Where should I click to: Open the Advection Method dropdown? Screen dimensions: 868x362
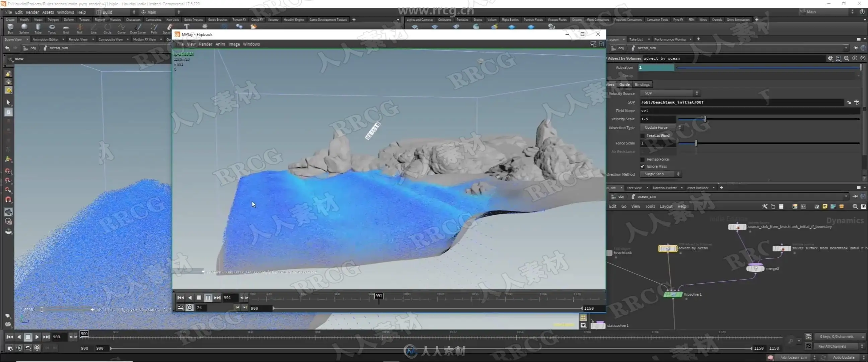pyautogui.click(x=660, y=174)
